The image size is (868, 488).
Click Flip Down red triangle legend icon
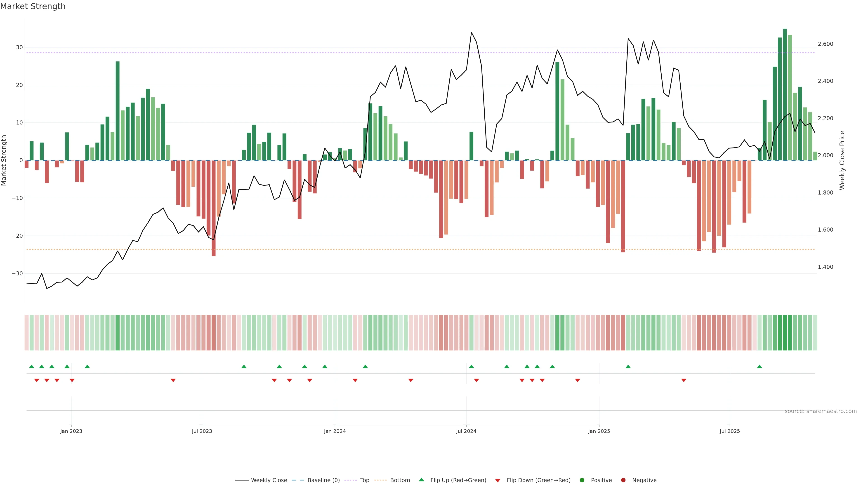point(498,480)
